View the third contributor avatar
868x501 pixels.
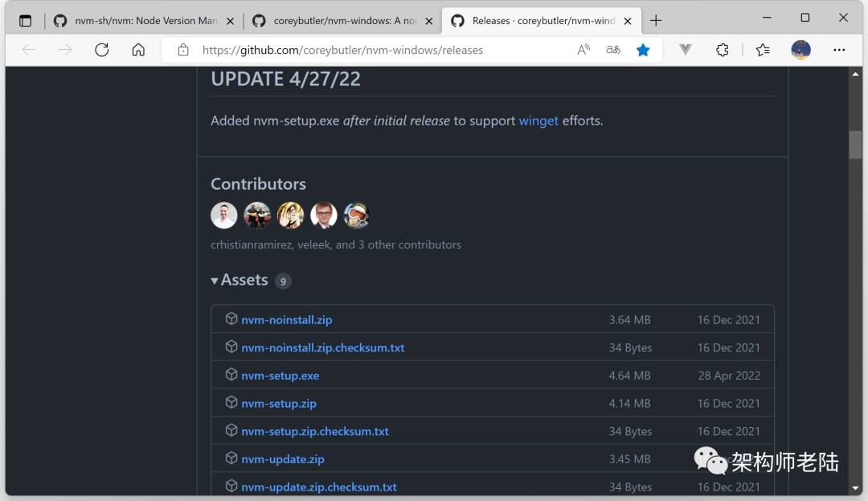pyautogui.click(x=291, y=216)
